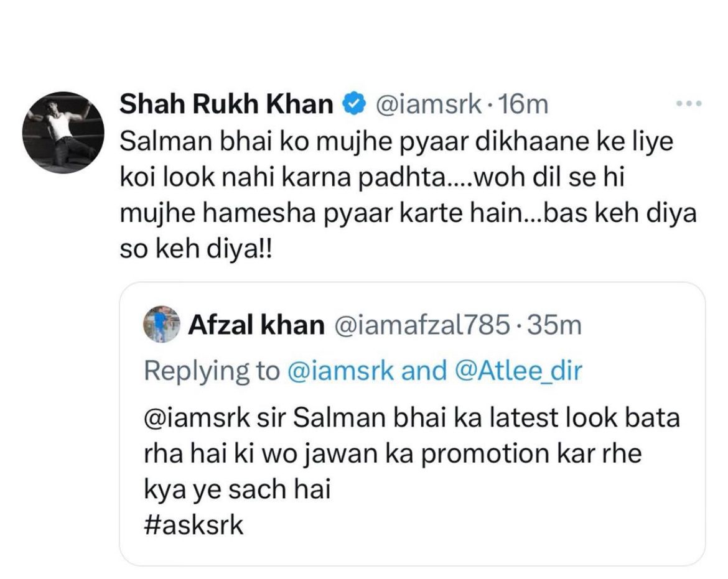Click the "Replying to" label text
The width and height of the screenshot is (728, 579).
(212, 371)
